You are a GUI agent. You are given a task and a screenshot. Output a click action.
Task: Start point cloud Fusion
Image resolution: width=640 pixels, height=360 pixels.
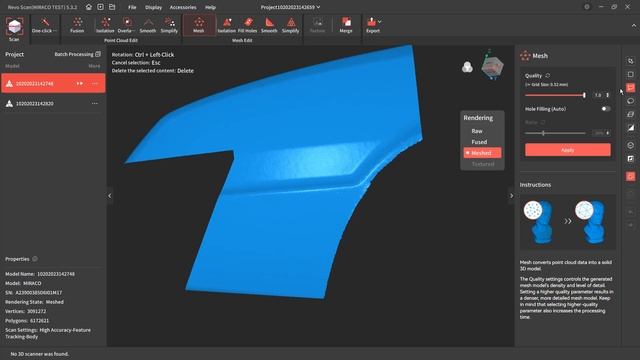pos(77,25)
